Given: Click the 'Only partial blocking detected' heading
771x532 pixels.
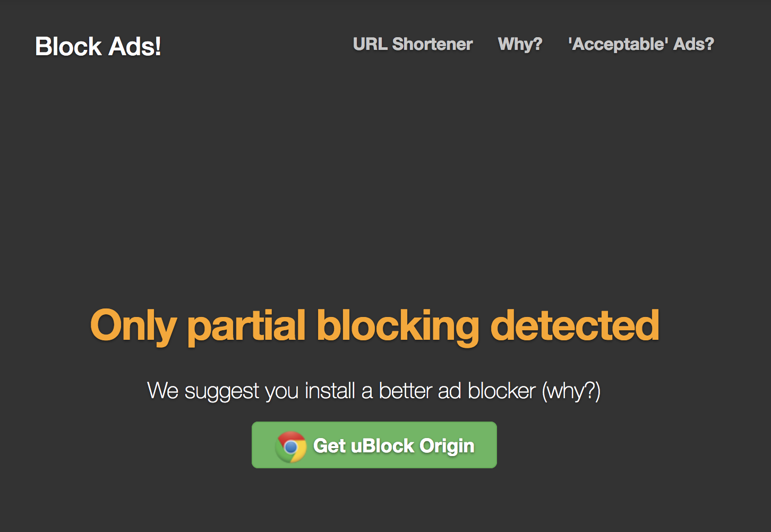Looking at the screenshot, I should (374, 325).
